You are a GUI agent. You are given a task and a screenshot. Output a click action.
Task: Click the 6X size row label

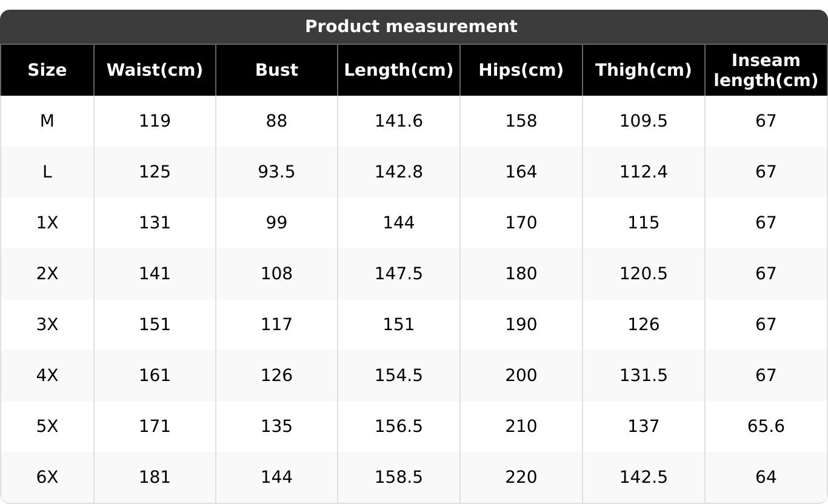47,477
